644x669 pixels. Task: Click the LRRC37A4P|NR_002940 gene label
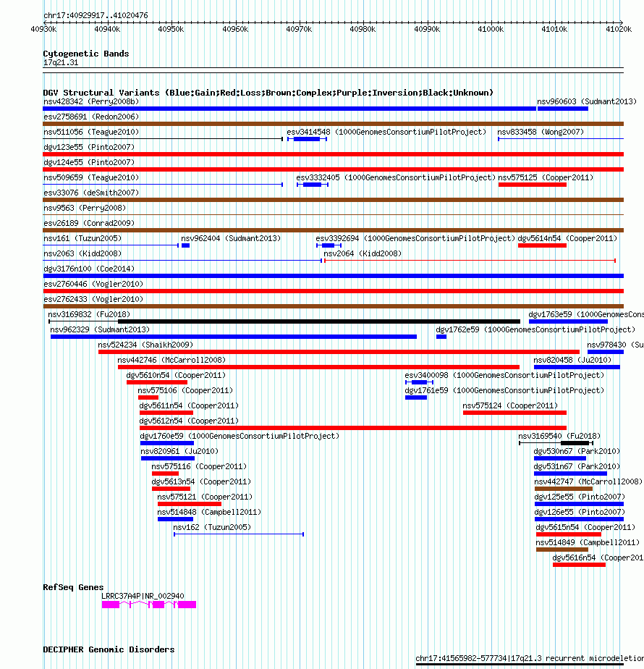[143, 596]
